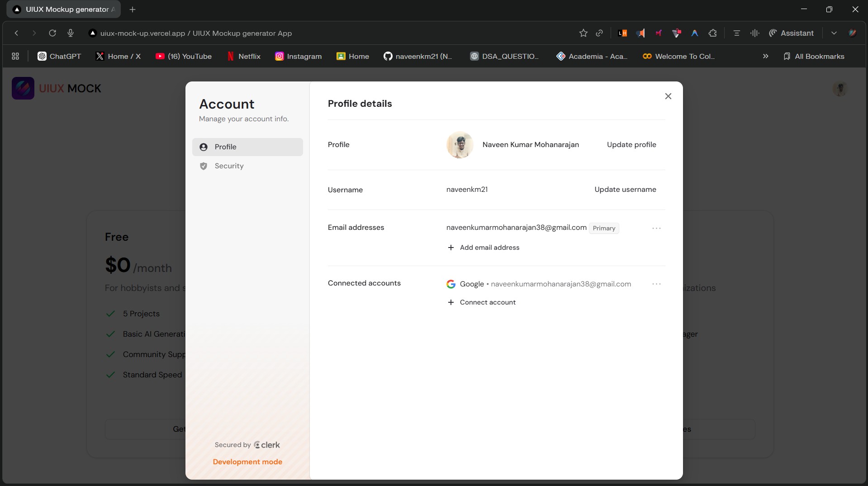
Task: Open the DSA_QUESTIO bookmark
Action: (505, 56)
